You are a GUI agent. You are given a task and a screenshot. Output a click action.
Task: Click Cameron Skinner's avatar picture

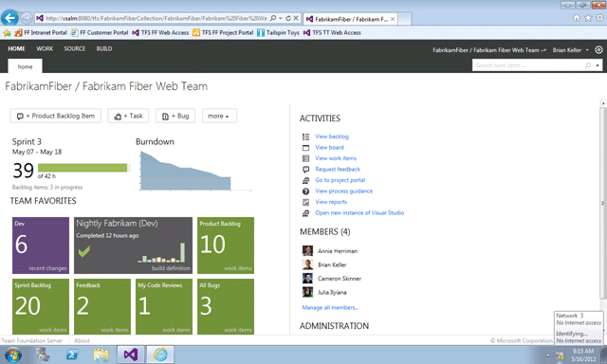(x=307, y=278)
